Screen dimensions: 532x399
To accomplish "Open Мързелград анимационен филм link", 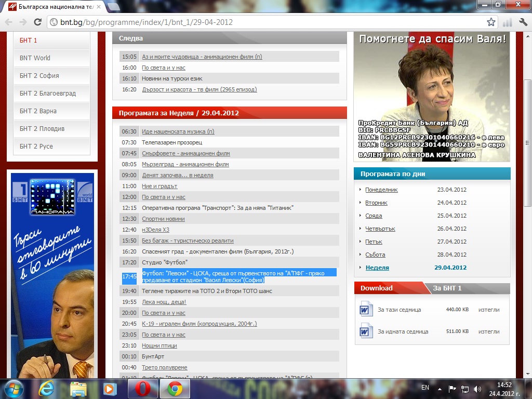I will point(185,164).
